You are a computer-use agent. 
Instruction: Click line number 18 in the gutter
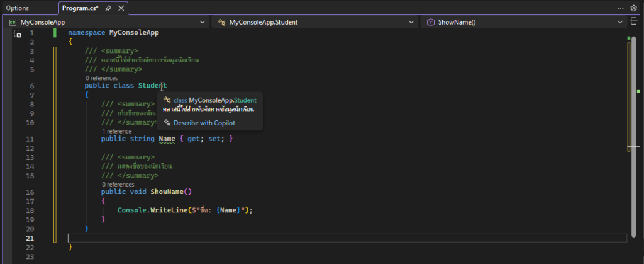[x=30, y=210]
